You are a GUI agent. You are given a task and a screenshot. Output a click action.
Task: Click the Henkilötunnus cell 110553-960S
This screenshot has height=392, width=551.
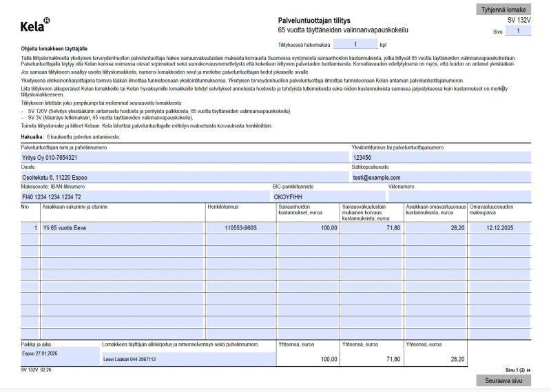tap(240, 227)
